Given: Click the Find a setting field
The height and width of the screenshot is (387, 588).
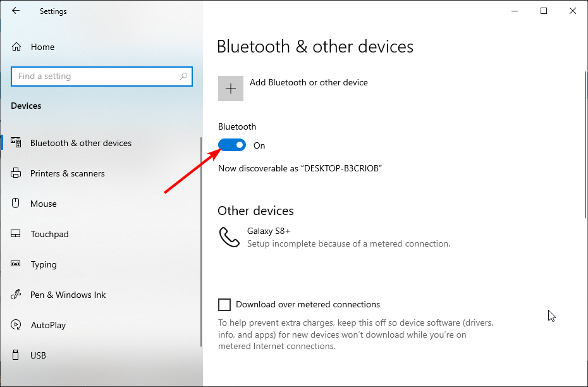Looking at the screenshot, I should click(102, 77).
